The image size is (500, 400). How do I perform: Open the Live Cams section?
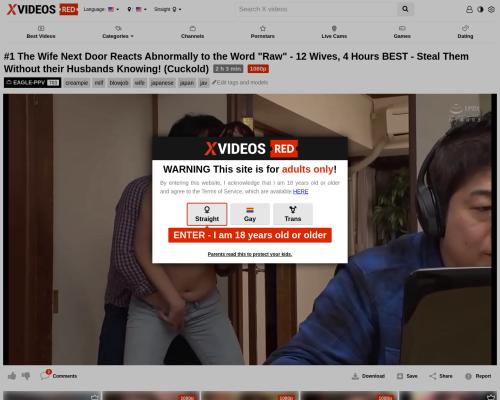[334, 32]
